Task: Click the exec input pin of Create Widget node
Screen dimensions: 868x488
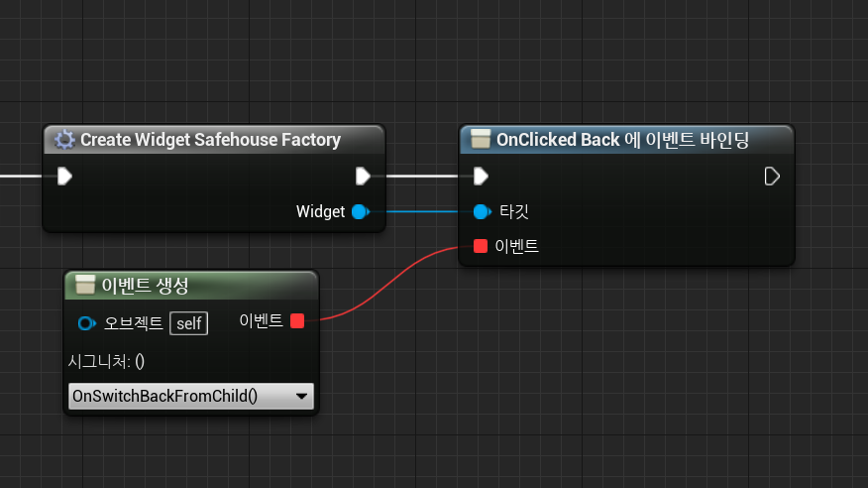Action: pos(64,177)
